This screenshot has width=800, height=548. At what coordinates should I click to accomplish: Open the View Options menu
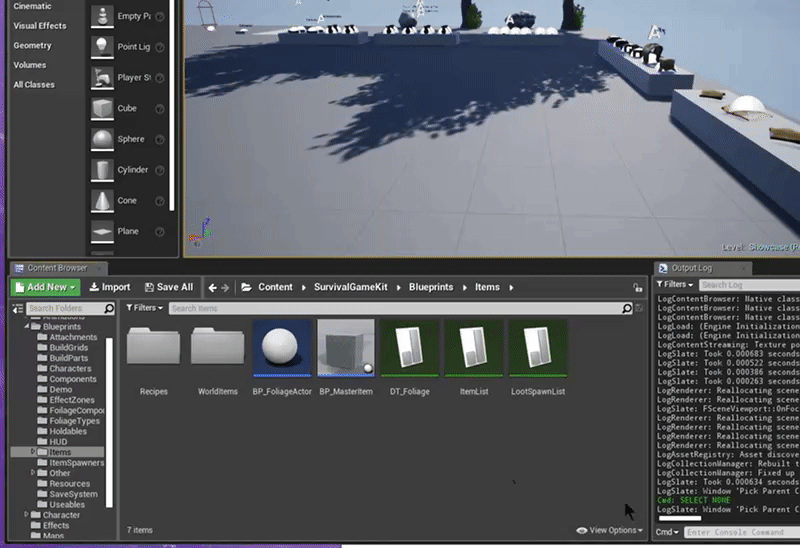coord(610,530)
